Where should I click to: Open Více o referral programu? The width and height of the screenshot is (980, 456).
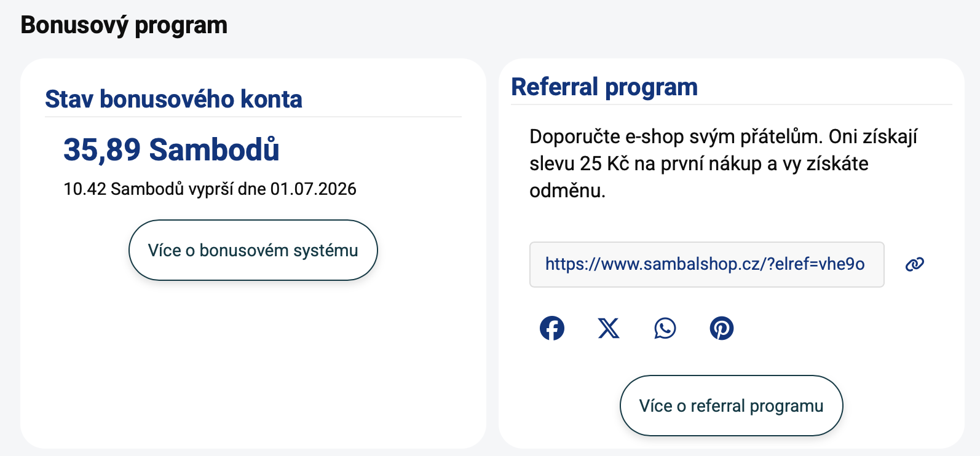[731, 406]
